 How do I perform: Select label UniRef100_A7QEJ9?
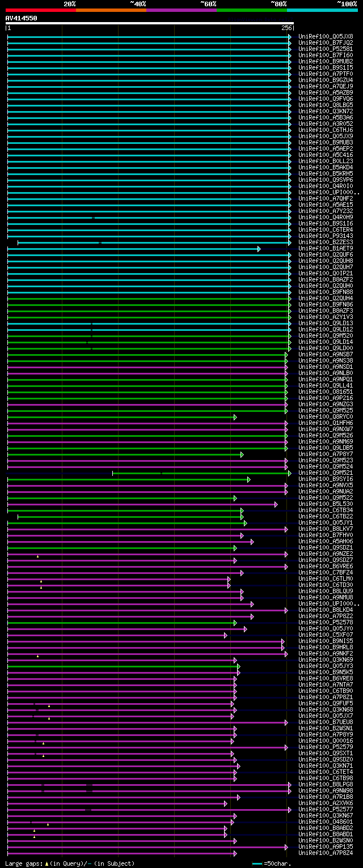326,86
